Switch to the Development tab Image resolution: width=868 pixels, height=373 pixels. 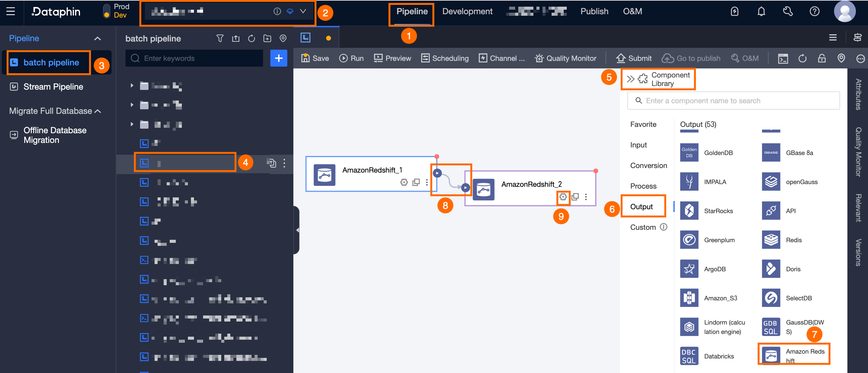[467, 11]
